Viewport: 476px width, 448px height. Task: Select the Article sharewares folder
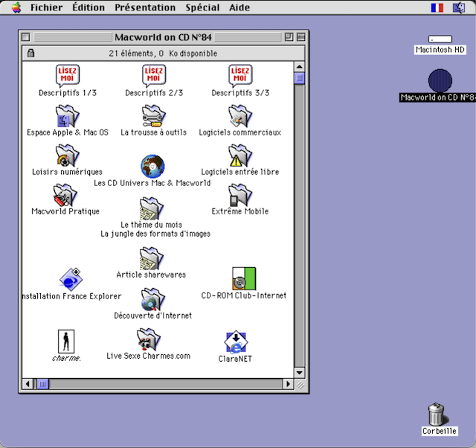152,258
